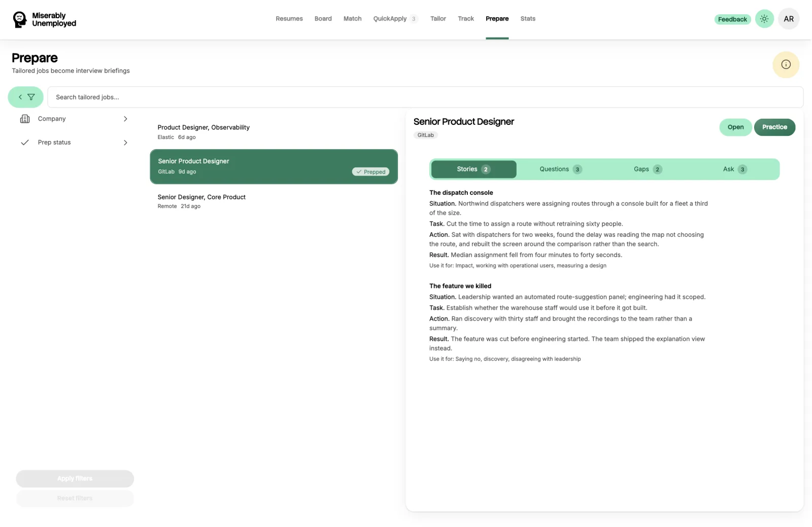This screenshot has height=527, width=812.
Task: Click the Senior Product Designer detail heading
Action: [x=463, y=122]
